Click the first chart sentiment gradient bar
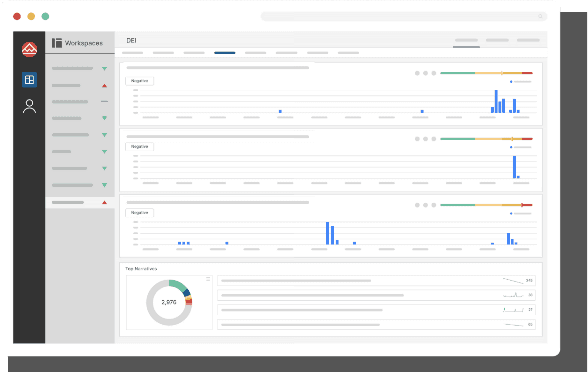Image resolution: width=588 pixels, height=373 pixels. pyautogui.click(x=486, y=73)
